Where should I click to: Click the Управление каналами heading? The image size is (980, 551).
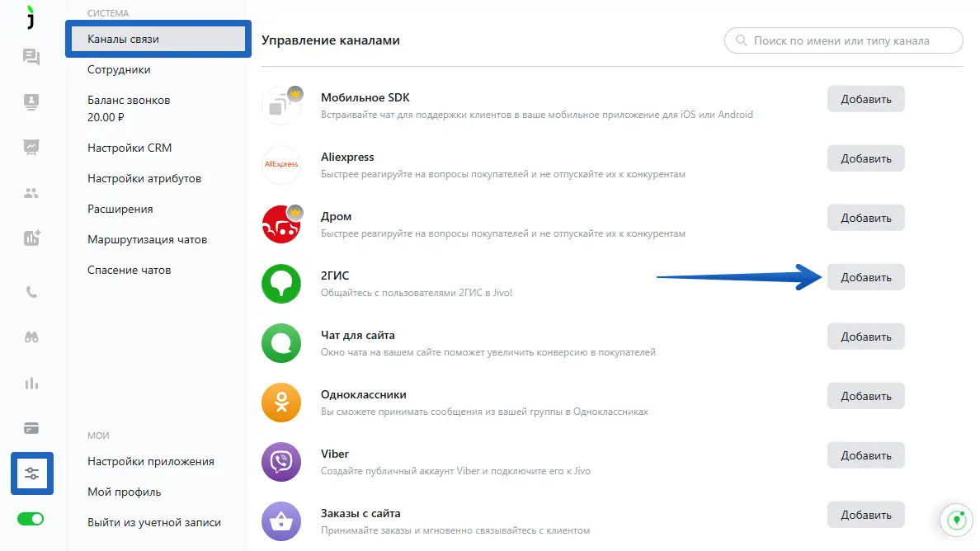pyautogui.click(x=330, y=40)
